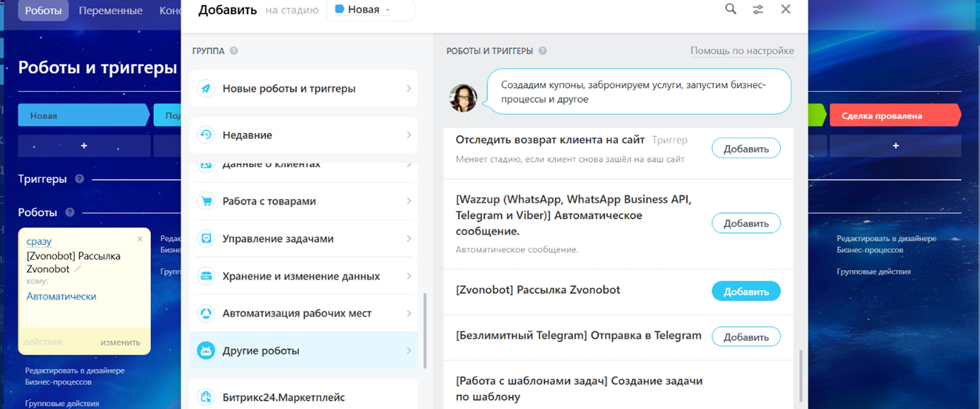Click изменить on Zvonobot robot card
The height and width of the screenshot is (409, 980).
click(120, 342)
